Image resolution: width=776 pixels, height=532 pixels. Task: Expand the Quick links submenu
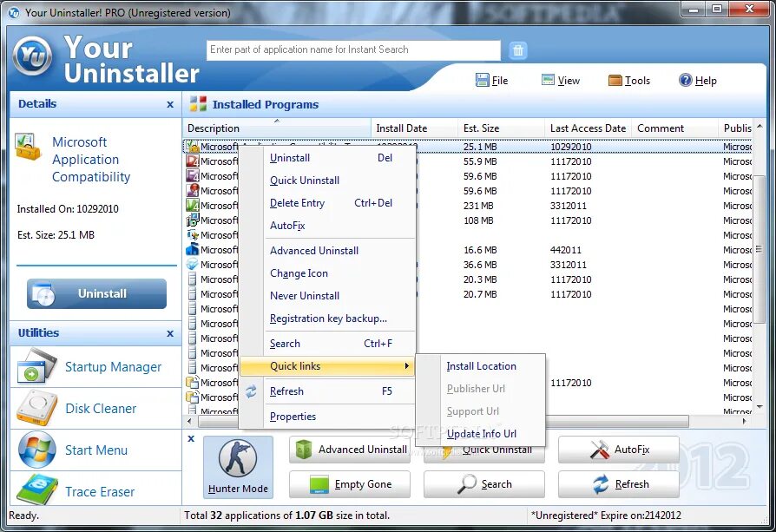tap(327, 366)
